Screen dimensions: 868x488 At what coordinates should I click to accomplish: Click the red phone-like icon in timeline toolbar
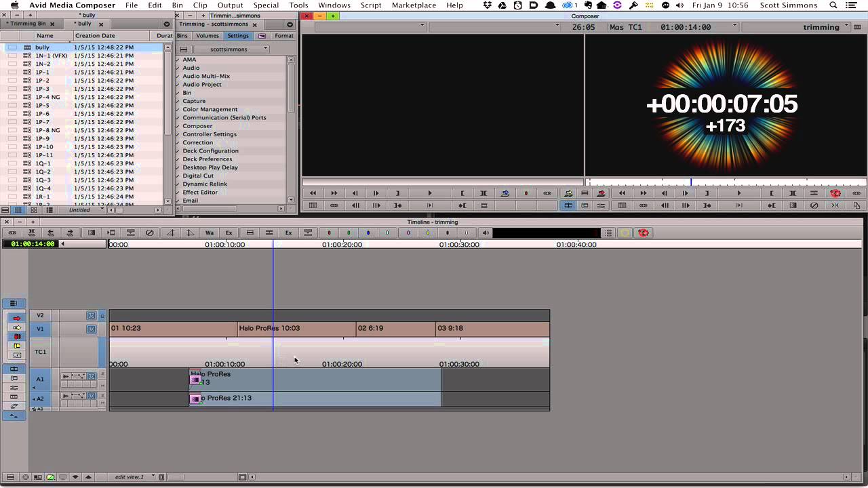pos(643,232)
